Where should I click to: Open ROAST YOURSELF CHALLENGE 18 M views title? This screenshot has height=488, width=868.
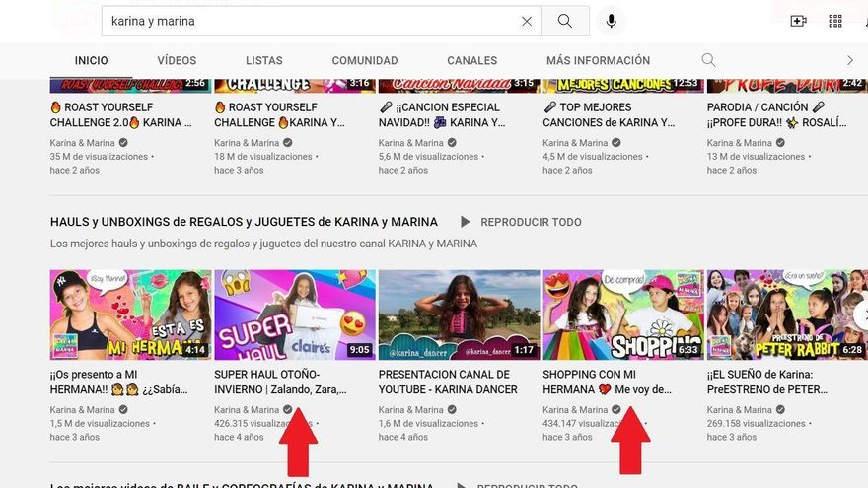[x=279, y=114]
